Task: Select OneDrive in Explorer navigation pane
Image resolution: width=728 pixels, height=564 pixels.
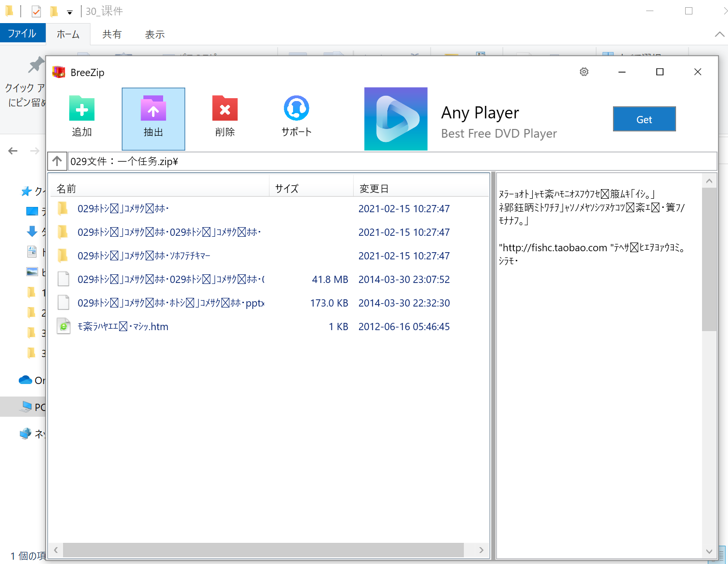Action: coord(32,380)
